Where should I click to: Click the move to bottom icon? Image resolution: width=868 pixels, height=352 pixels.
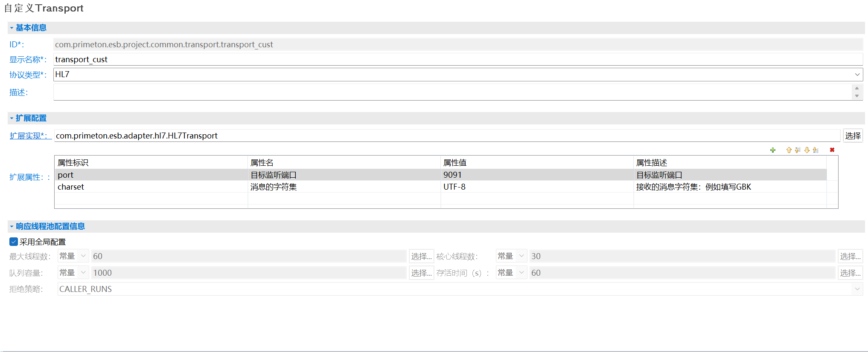pos(816,150)
